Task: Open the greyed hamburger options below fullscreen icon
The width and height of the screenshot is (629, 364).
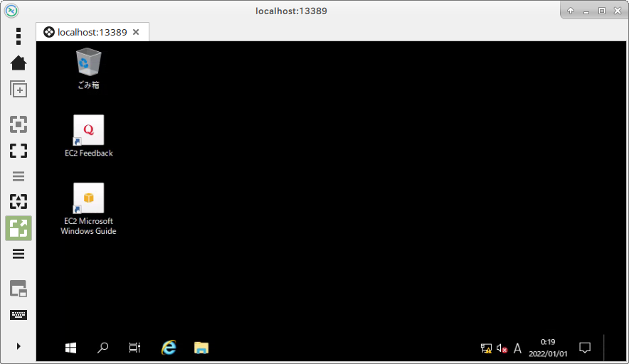Action: [18, 176]
